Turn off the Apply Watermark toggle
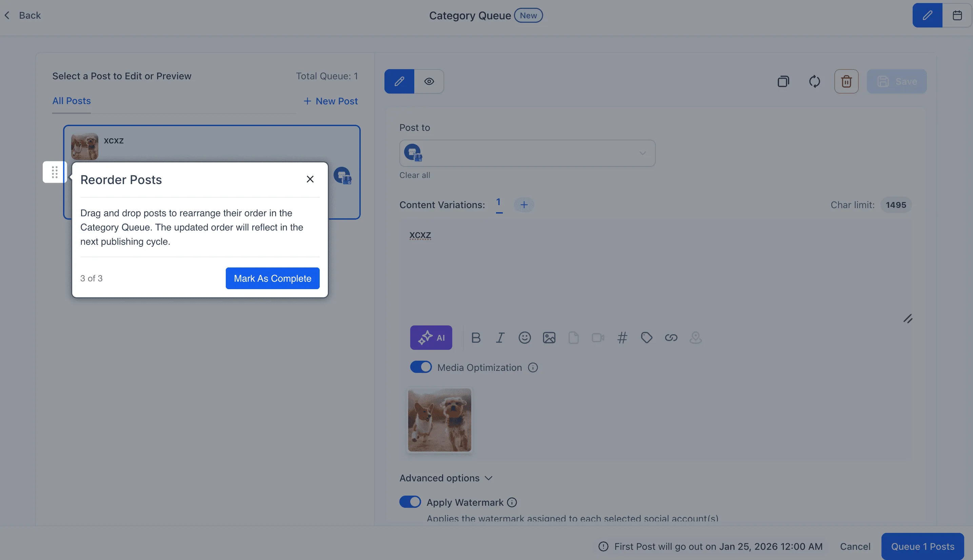The image size is (973, 560). tap(410, 502)
